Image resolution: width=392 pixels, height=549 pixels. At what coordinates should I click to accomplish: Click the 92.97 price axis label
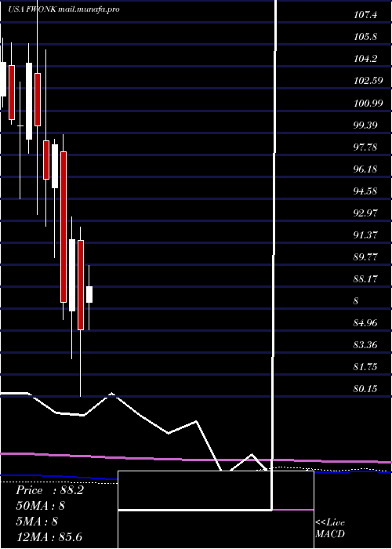[x=365, y=213]
